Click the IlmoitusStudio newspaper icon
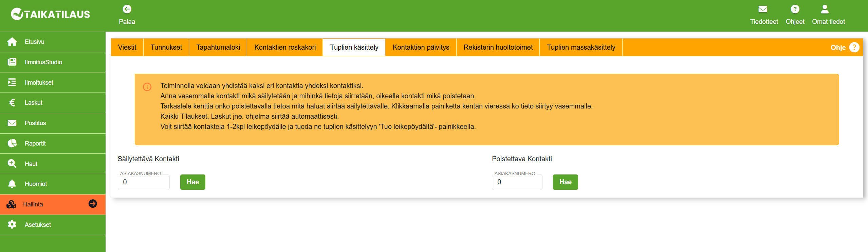Image resolution: width=868 pixels, height=252 pixels. 12,62
